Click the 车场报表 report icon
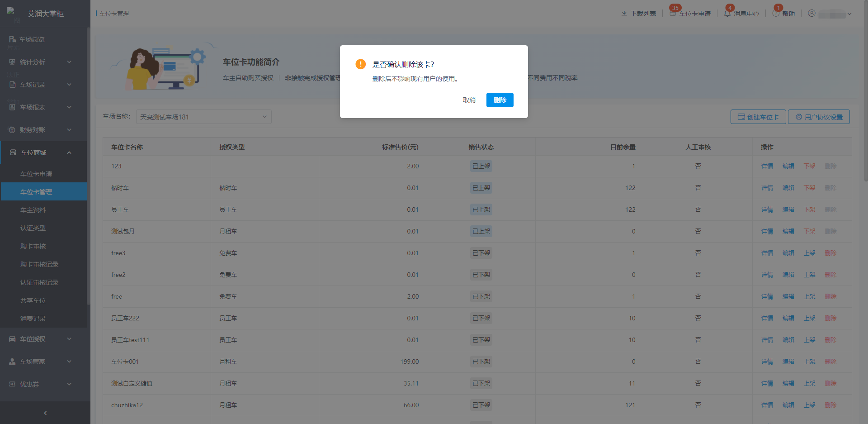This screenshot has width=868, height=424. click(12, 107)
